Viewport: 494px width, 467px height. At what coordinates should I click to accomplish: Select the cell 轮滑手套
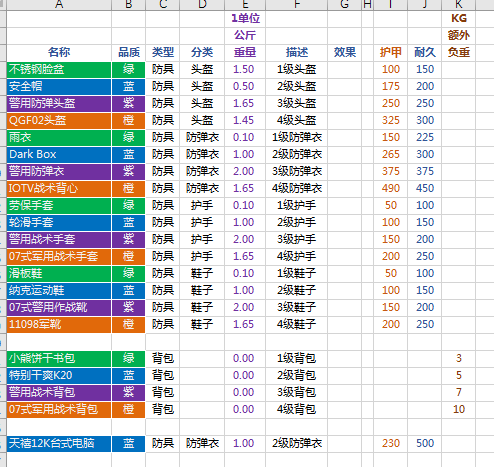coord(59,223)
